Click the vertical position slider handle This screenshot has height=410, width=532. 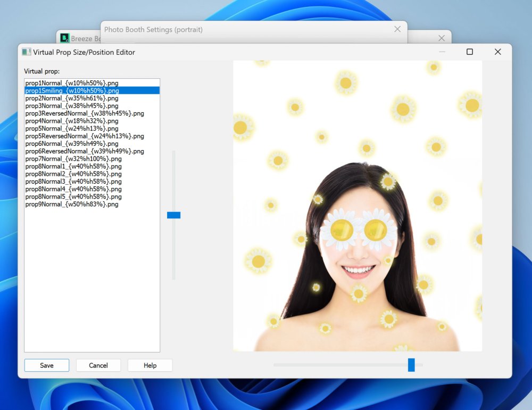173,215
